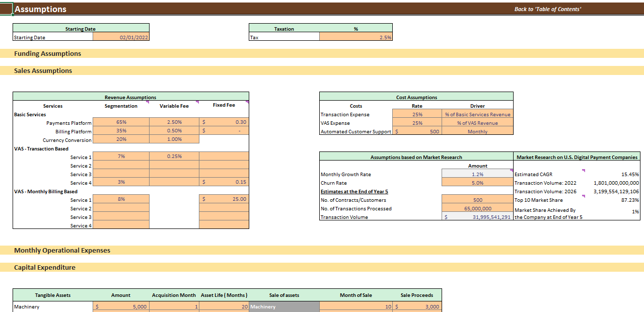Select the Transaction Expense 25% rate cell

(x=416, y=114)
